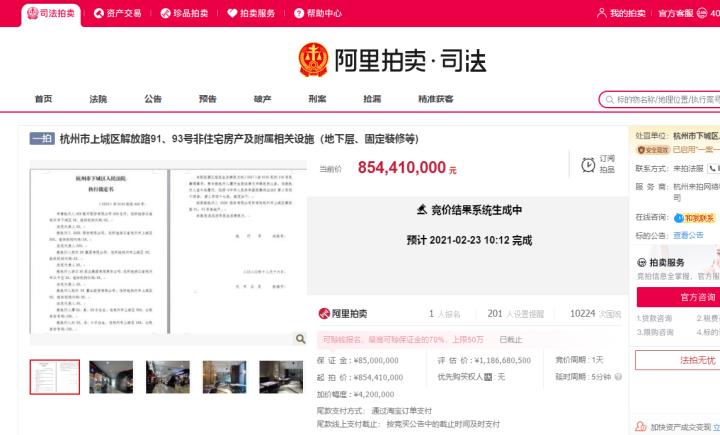Click the 珍品拍卖 icon
This screenshot has width=720, height=435.
tap(165, 13)
